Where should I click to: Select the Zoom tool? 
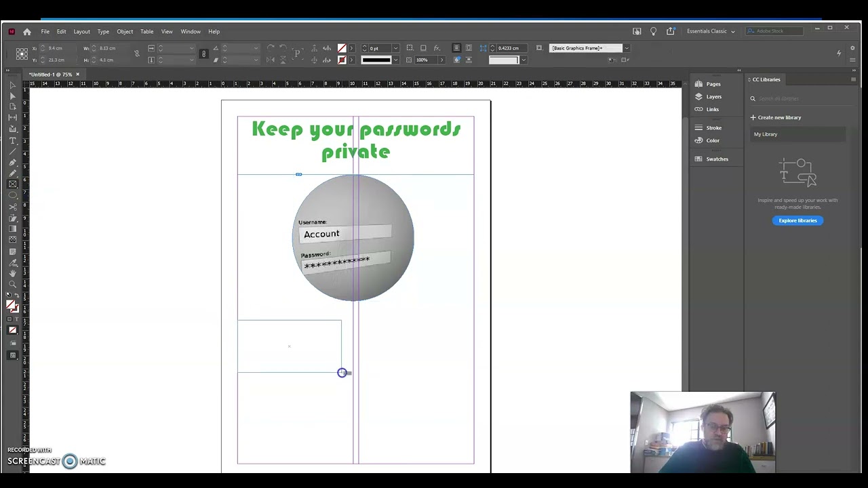pyautogui.click(x=12, y=285)
